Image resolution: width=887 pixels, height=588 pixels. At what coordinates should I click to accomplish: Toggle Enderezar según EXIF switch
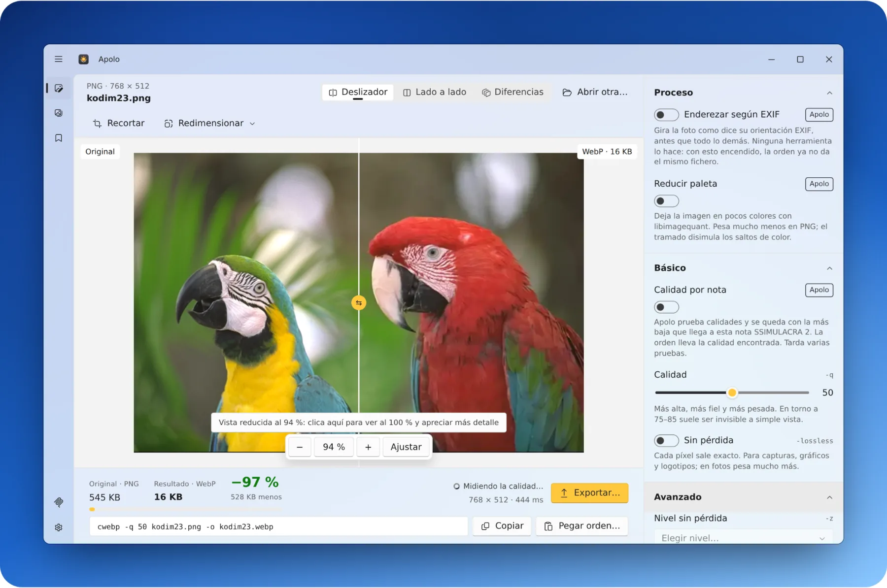tap(666, 115)
